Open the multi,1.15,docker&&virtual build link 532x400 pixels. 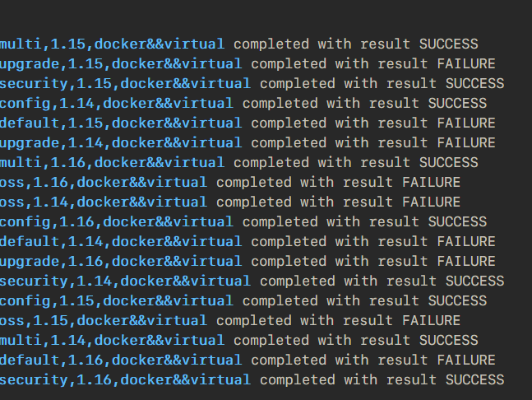(112, 44)
